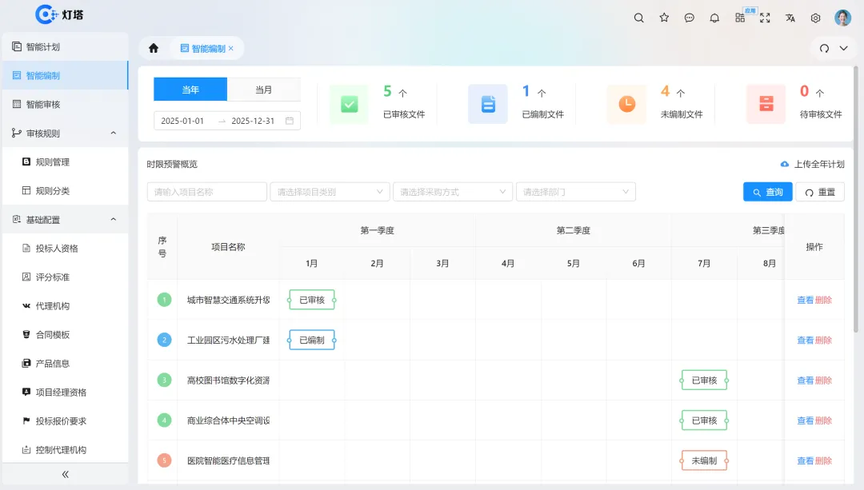
Task: Open 智能审核 in the sidebar
Action: (43, 104)
